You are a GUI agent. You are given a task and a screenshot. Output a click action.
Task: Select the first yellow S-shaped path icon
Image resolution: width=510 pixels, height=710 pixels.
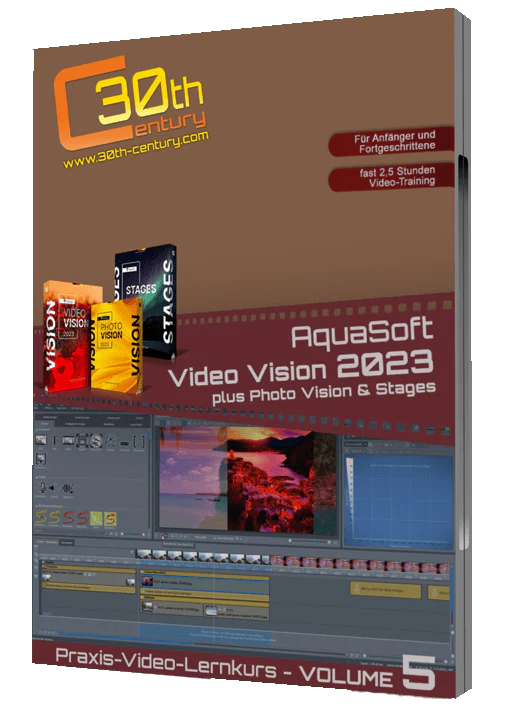(x=41, y=518)
